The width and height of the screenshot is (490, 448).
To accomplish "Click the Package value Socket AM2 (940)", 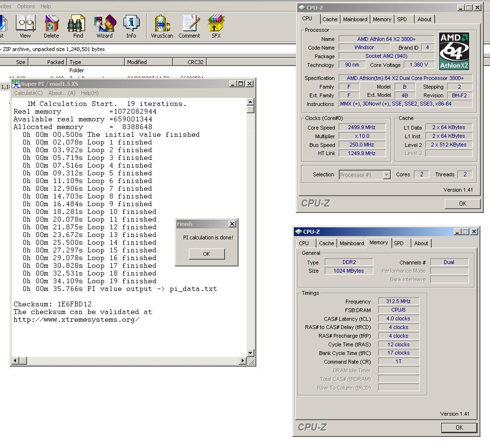I will tap(386, 56).
